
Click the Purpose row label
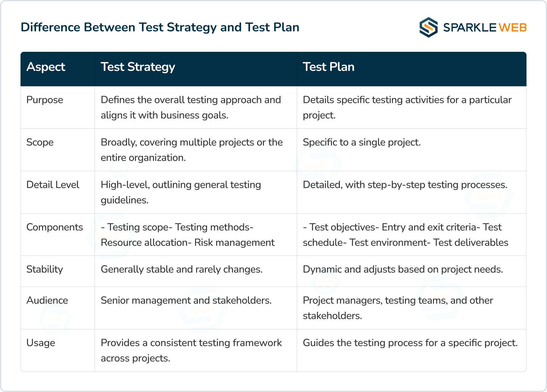coord(45,100)
